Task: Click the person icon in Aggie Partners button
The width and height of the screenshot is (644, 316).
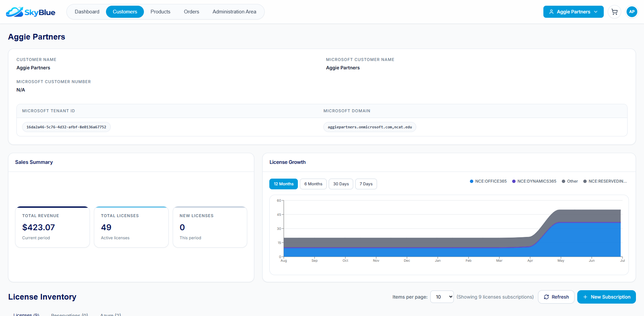Action: [x=551, y=12]
